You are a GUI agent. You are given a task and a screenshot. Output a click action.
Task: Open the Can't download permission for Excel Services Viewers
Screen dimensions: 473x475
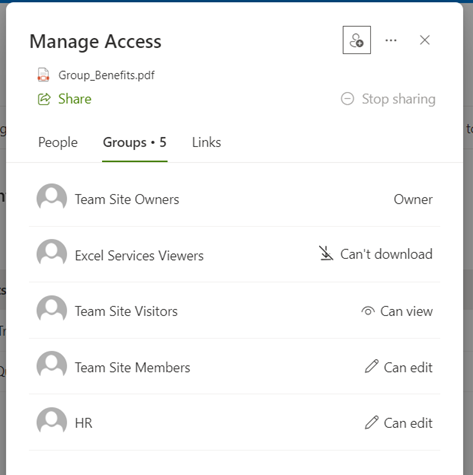pos(376,254)
